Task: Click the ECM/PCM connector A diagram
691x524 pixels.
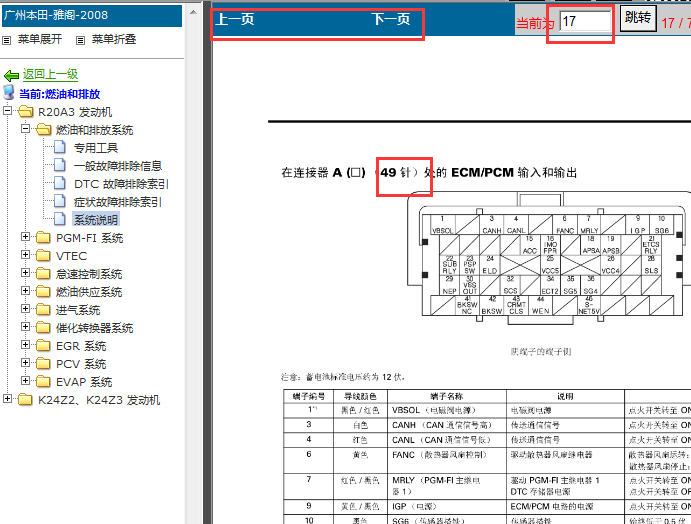Action: point(549,259)
